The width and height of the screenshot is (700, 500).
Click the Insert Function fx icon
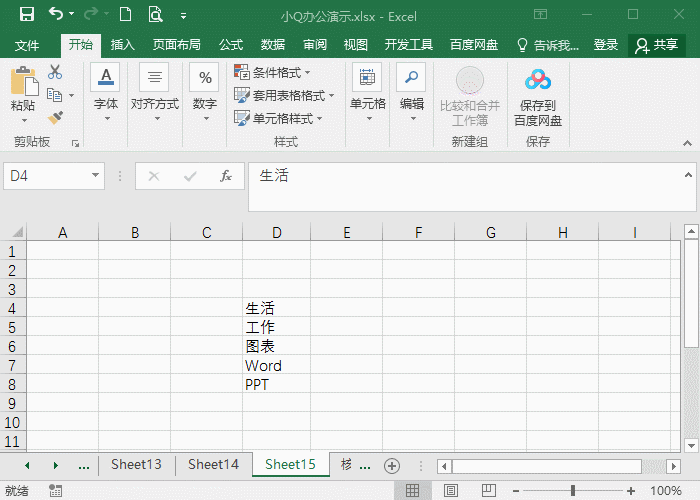click(x=226, y=176)
